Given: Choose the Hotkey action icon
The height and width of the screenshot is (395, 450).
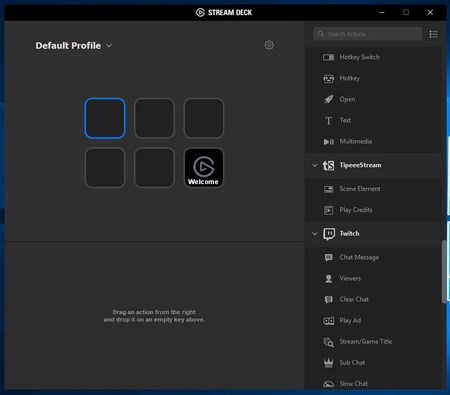Looking at the screenshot, I should [328, 79].
